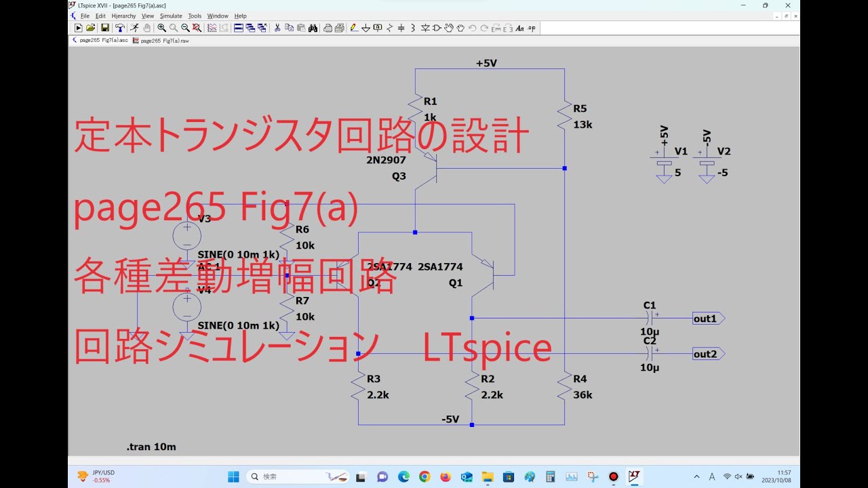Open the Simulate menu
Viewport: 868px width, 488px height.
tap(171, 16)
